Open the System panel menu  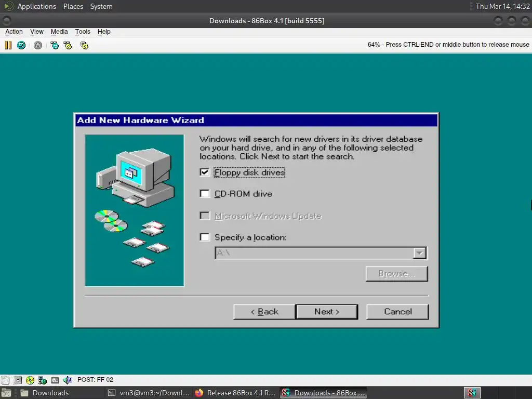point(101,6)
